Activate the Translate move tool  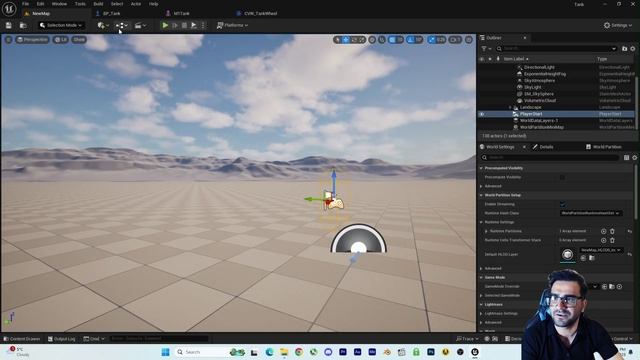coord(345,40)
